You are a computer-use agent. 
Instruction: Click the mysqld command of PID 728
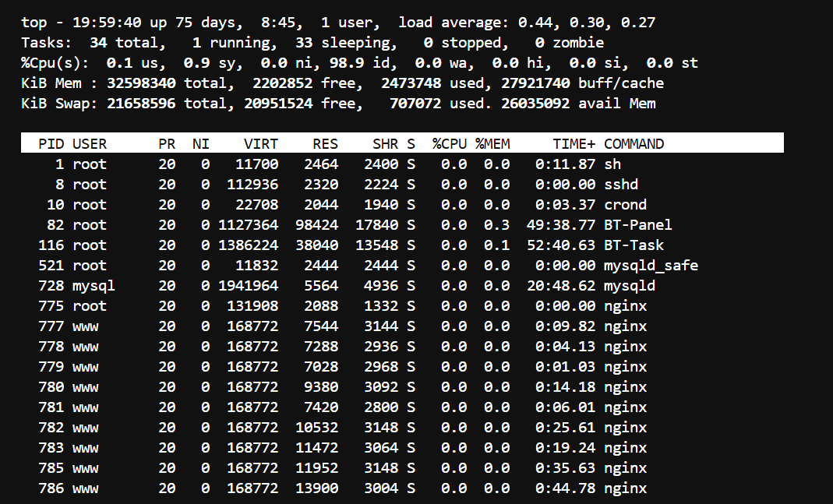pos(630,286)
